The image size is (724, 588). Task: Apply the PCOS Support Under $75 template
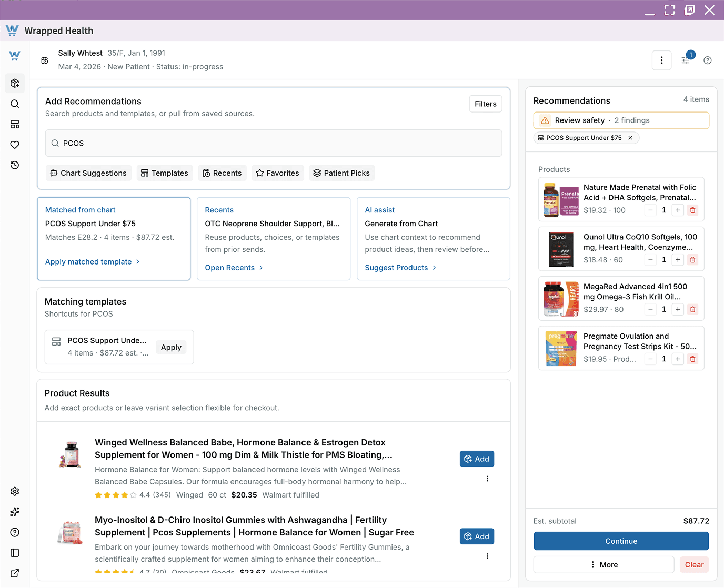(171, 347)
